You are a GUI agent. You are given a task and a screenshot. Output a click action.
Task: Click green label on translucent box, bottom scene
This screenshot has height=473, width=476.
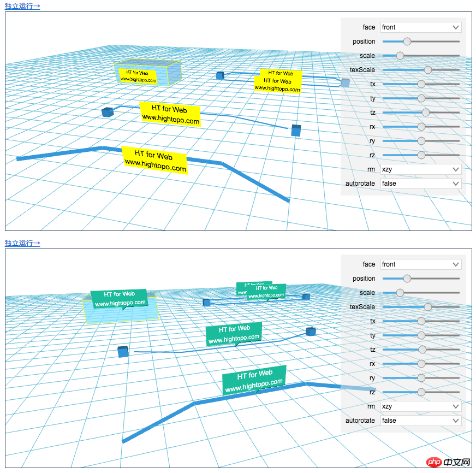point(120,299)
